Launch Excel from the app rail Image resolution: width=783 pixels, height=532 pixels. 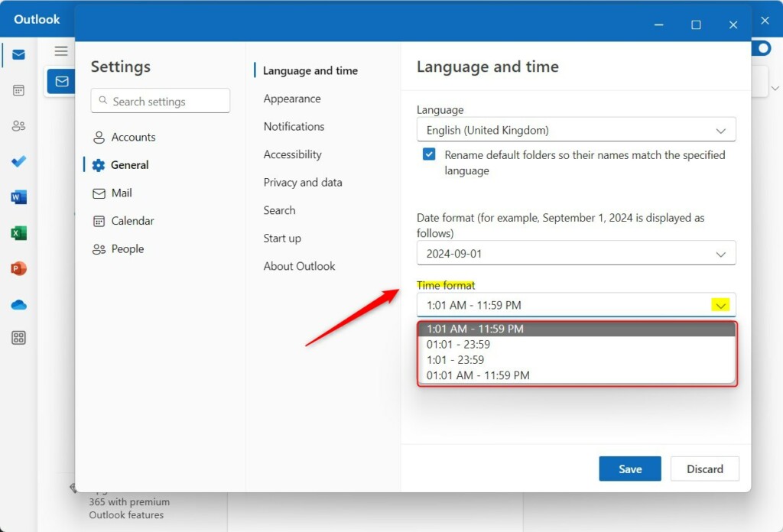pos(18,232)
